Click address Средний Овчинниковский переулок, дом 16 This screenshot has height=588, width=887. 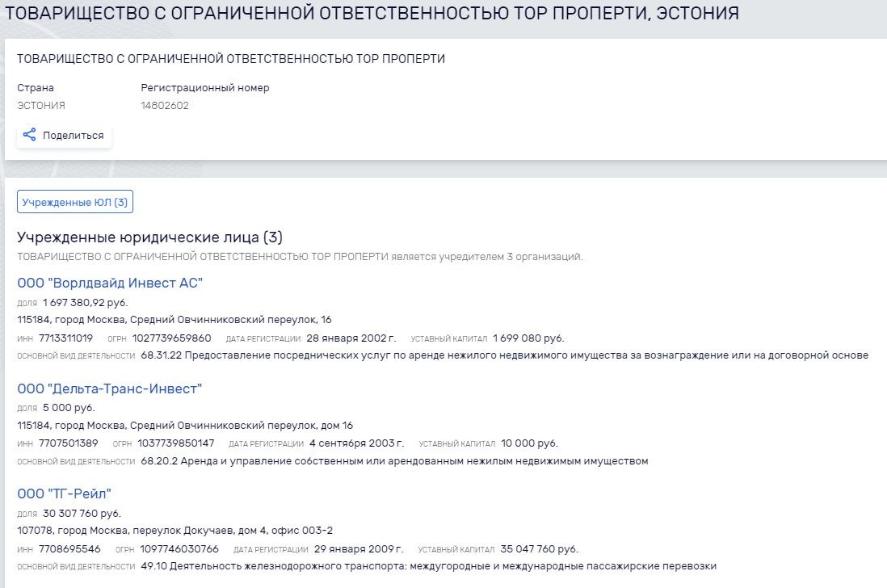[x=185, y=425]
